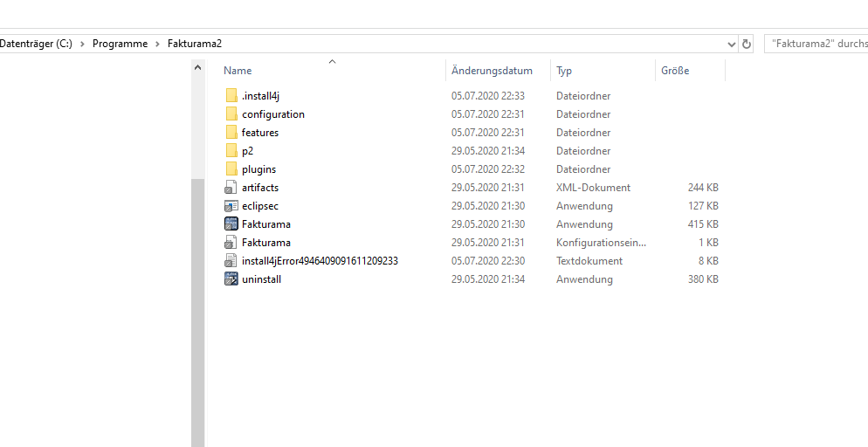868x447 pixels.
Task: Select the Fakturama application icon
Action: click(x=231, y=224)
